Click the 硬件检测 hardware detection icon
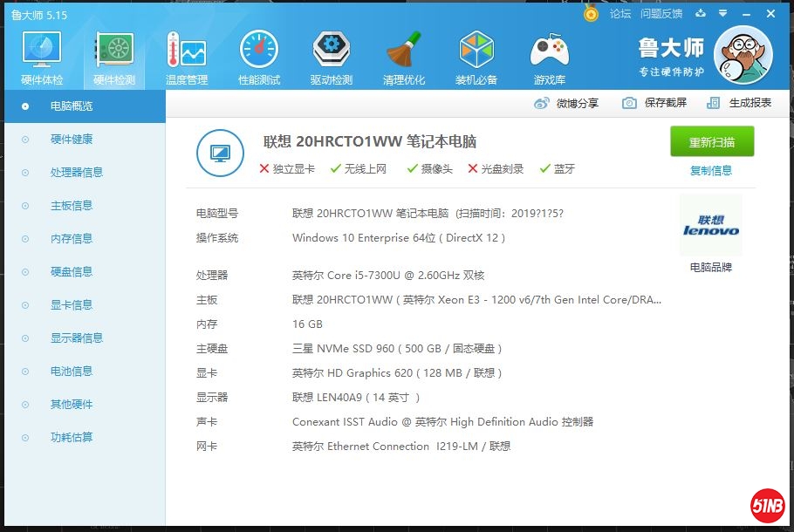The height and width of the screenshot is (532, 794). click(x=114, y=58)
